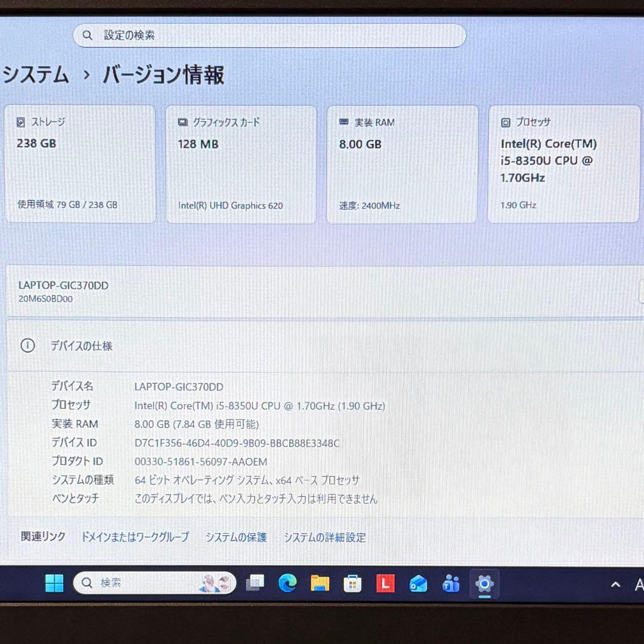Click the 設定の検索 search field
The width and height of the screenshot is (644, 644).
(x=268, y=35)
